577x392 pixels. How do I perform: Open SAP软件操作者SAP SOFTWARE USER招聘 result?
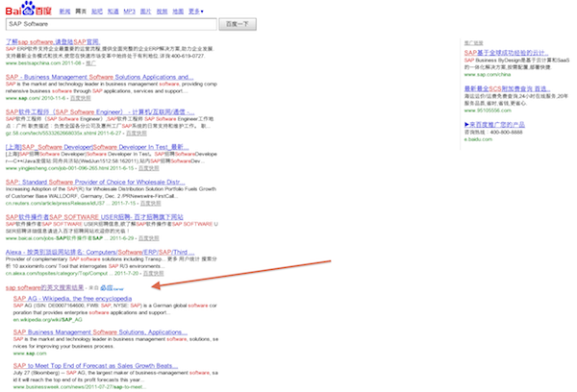tap(94, 217)
